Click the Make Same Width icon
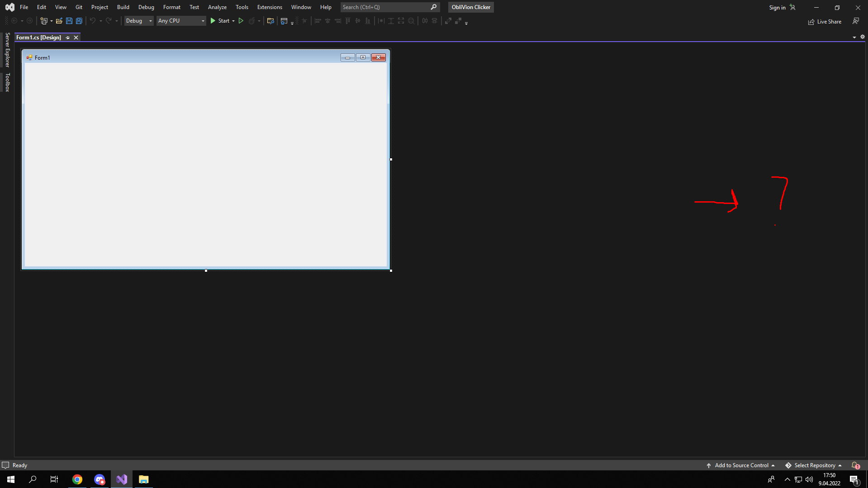 [381, 21]
